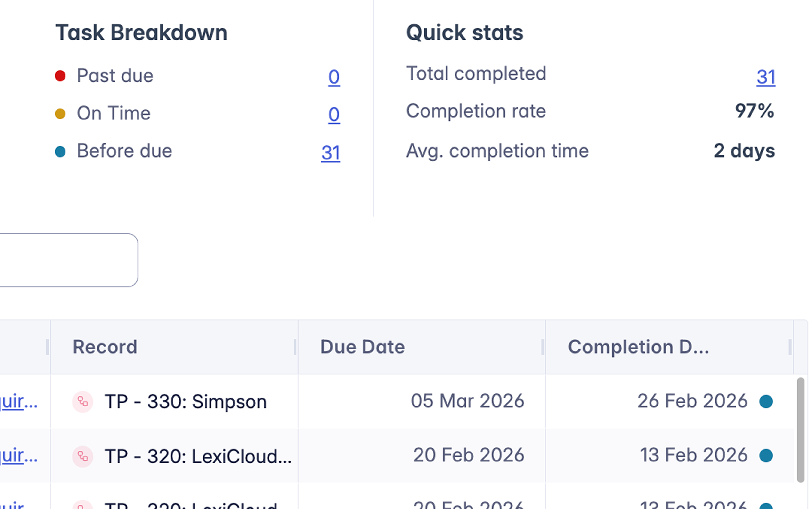Click the TP - 330: Simpson record icon

pos(82,401)
